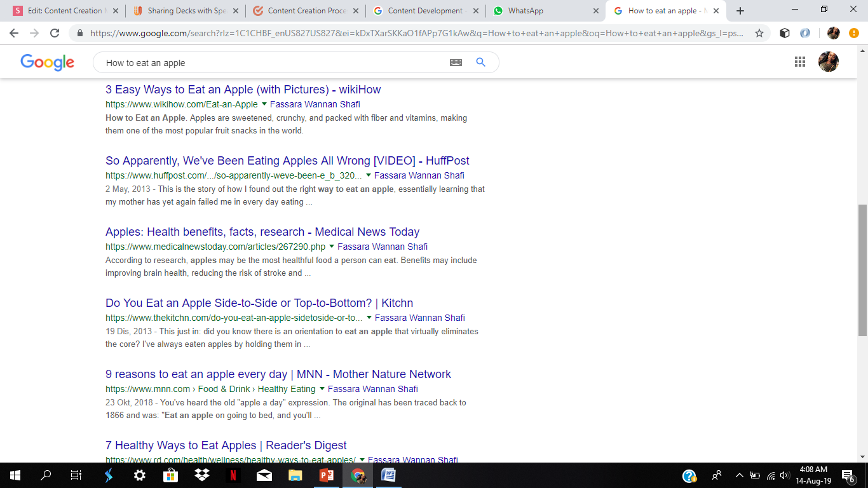Open the Windows Start menu

click(x=15, y=475)
